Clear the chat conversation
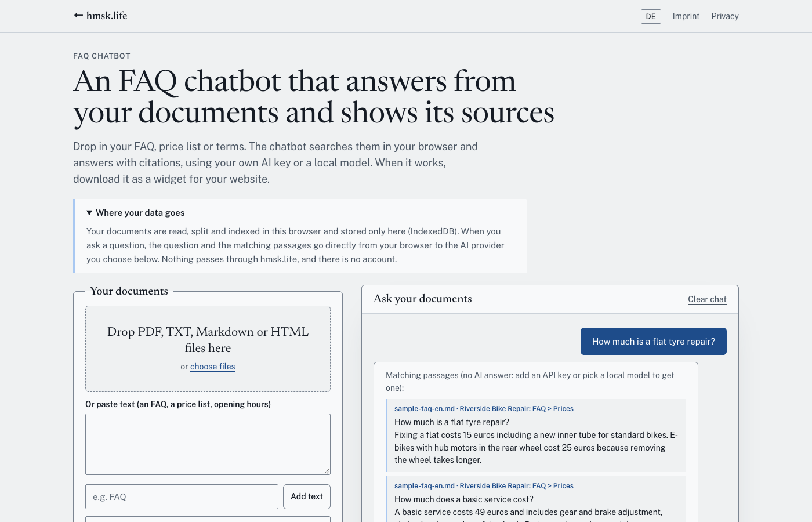Viewport: 812px width, 522px height. pos(707,299)
